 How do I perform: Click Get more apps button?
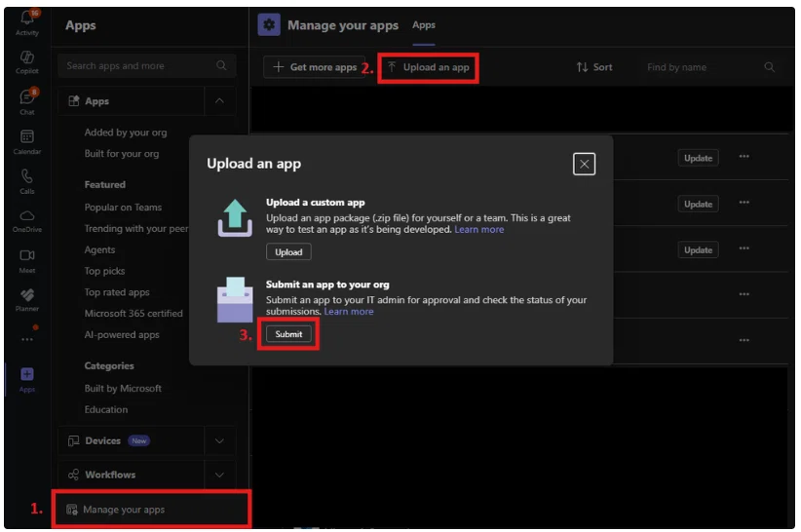tap(315, 67)
